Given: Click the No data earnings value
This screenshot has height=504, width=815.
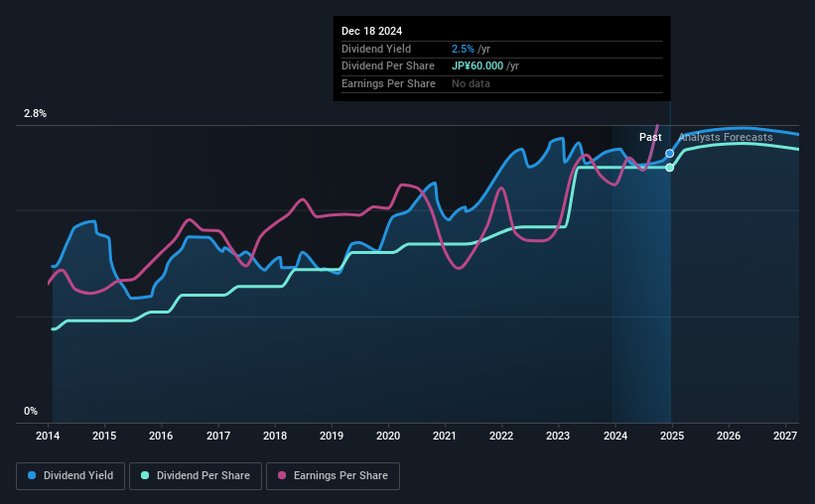Looking at the screenshot, I should click(471, 83).
